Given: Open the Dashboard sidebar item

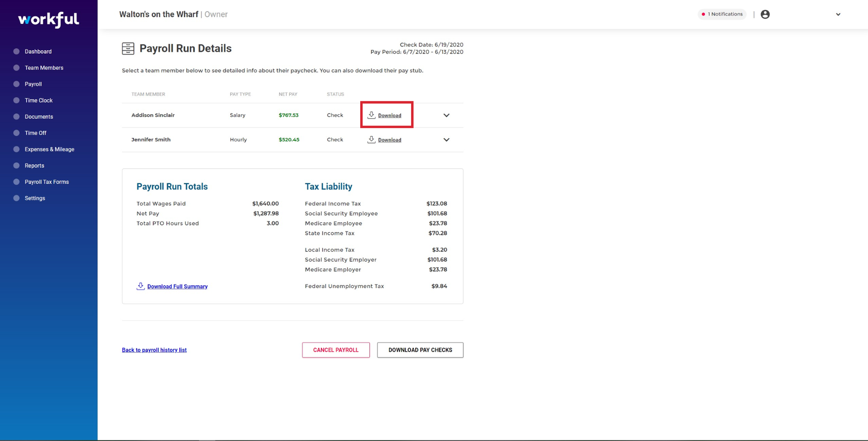Looking at the screenshot, I should pyautogui.click(x=38, y=51).
